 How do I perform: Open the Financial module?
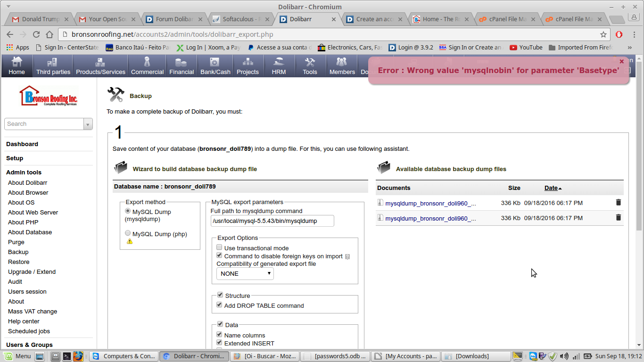coord(182,66)
